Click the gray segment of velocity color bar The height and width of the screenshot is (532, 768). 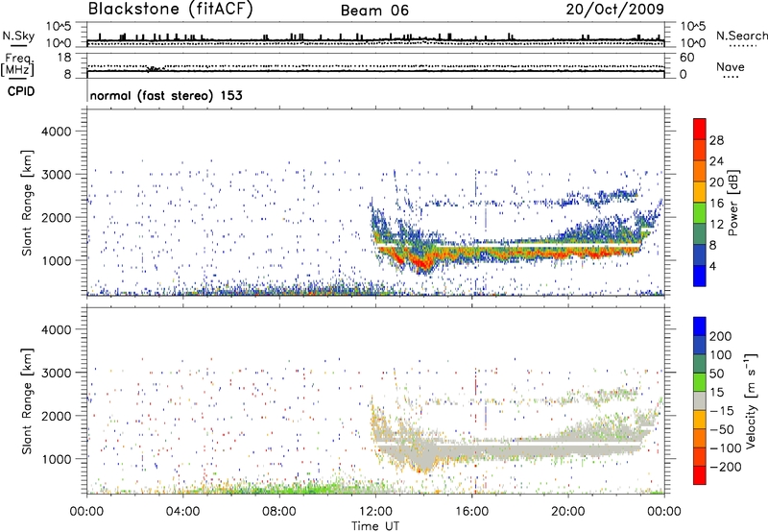[700, 400]
